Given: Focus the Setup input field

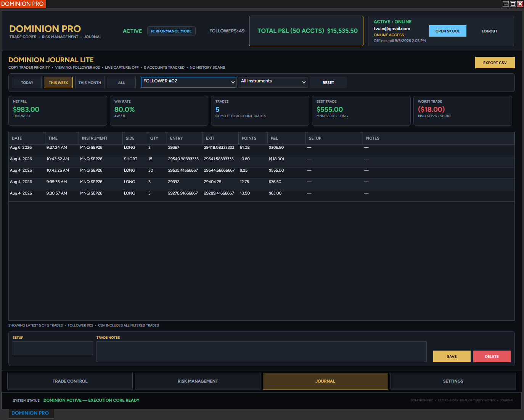Looking at the screenshot, I should tap(53, 348).
